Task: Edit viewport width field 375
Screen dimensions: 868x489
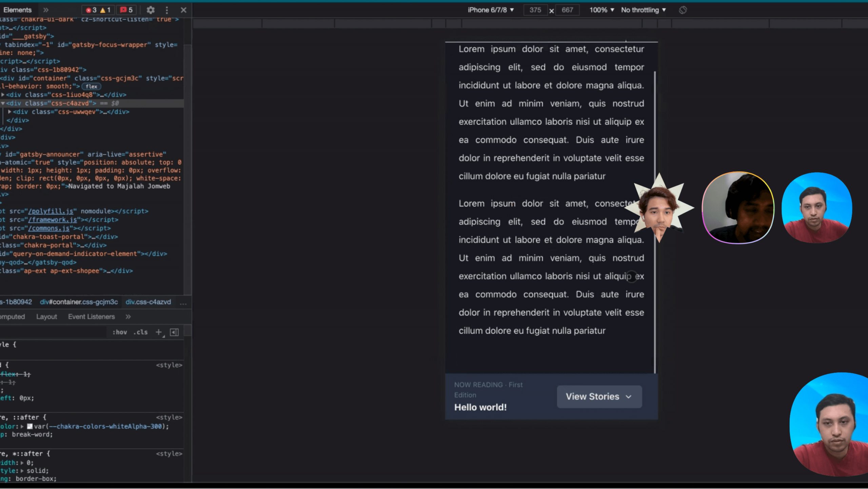Action: [x=535, y=10]
